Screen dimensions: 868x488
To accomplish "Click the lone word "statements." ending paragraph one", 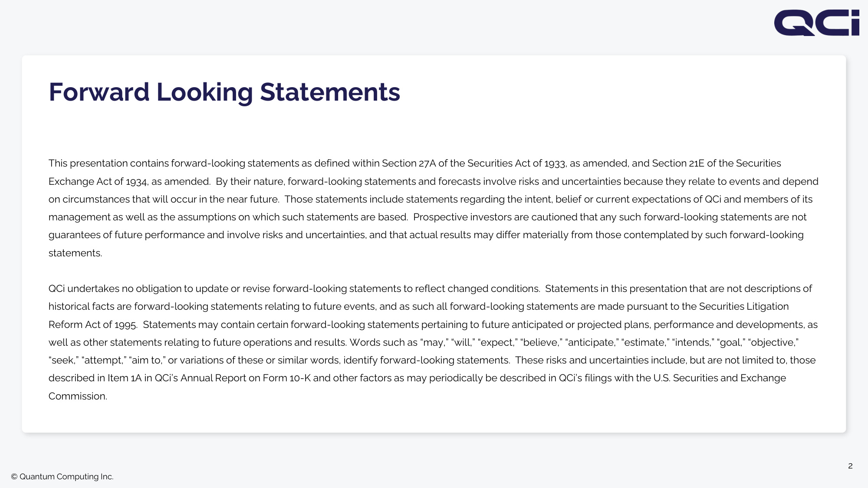I will [75, 253].
